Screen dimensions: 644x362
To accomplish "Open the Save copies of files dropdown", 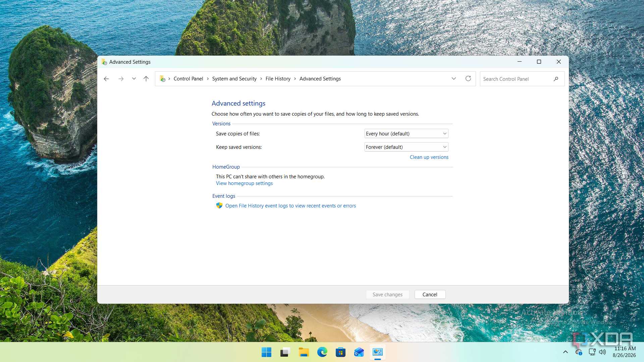I will pos(406,134).
